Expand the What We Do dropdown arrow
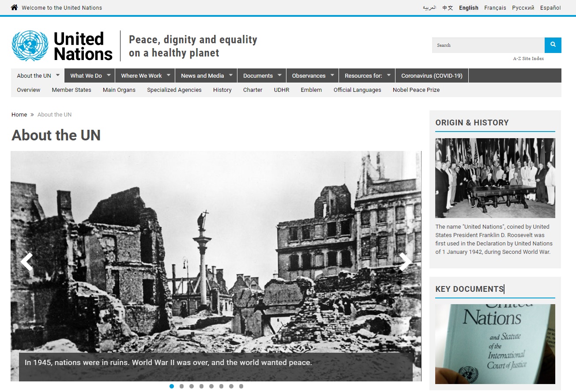The width and height of the screenshot is (576, 392). click(x=109, y=75)
